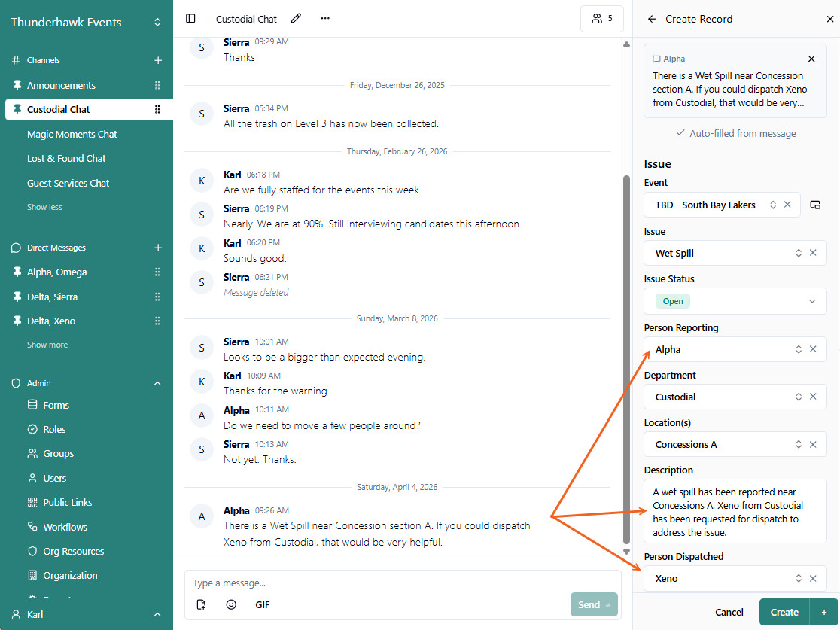The image size is (840, 630).
Task: Edit the Description text area
Action: point(735,512)
